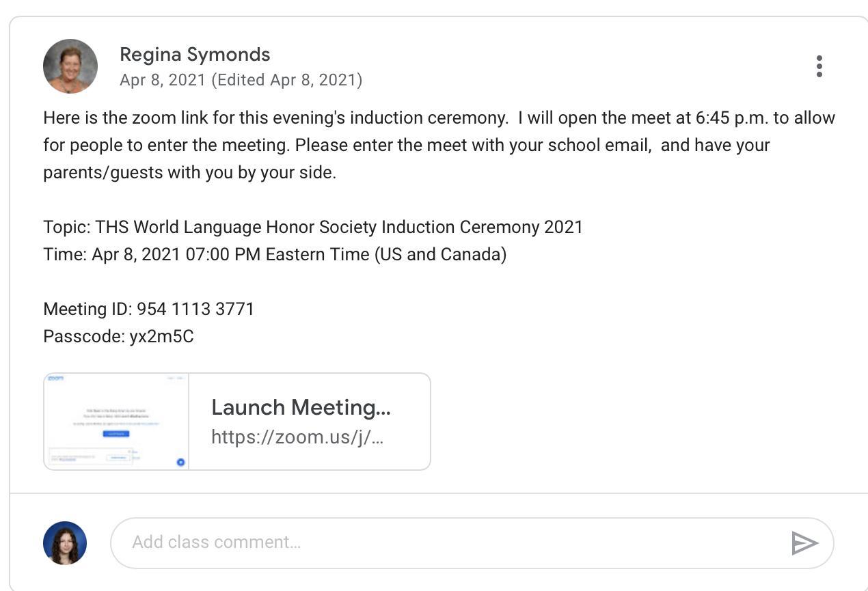This screenshot has width=868, height=591.
Task: Click the first sentence about this evening's ceremony
Action: [x=275, y=118]
